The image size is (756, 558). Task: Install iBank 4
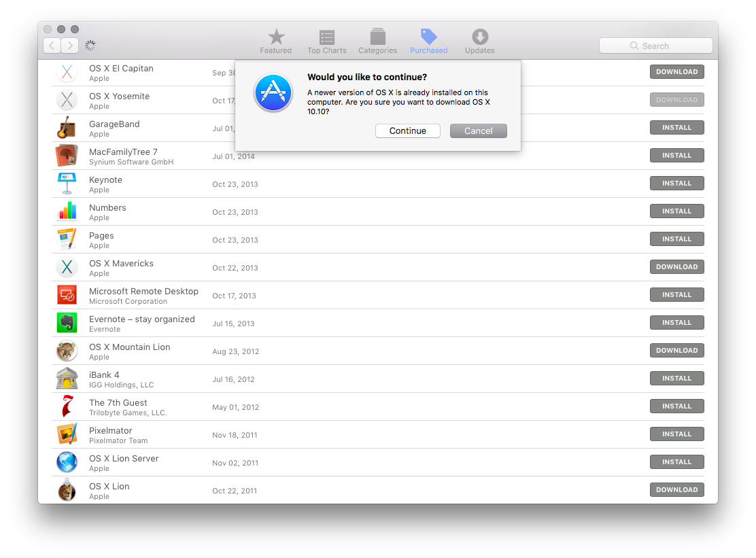pos(677,379)
